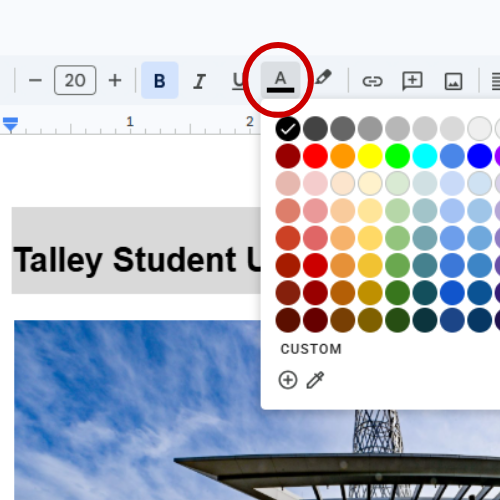
Task: Select the dark gray 4 swatch next to black
Action: 315,129
